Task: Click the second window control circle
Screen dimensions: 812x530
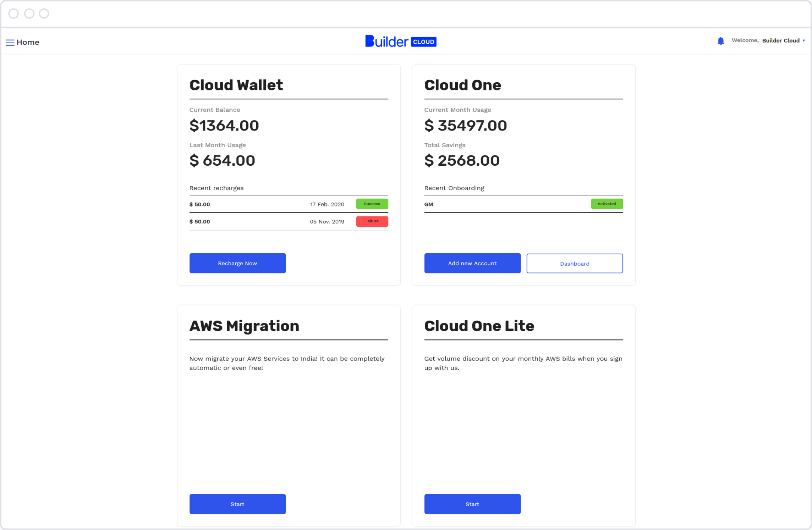Action: 29,13
